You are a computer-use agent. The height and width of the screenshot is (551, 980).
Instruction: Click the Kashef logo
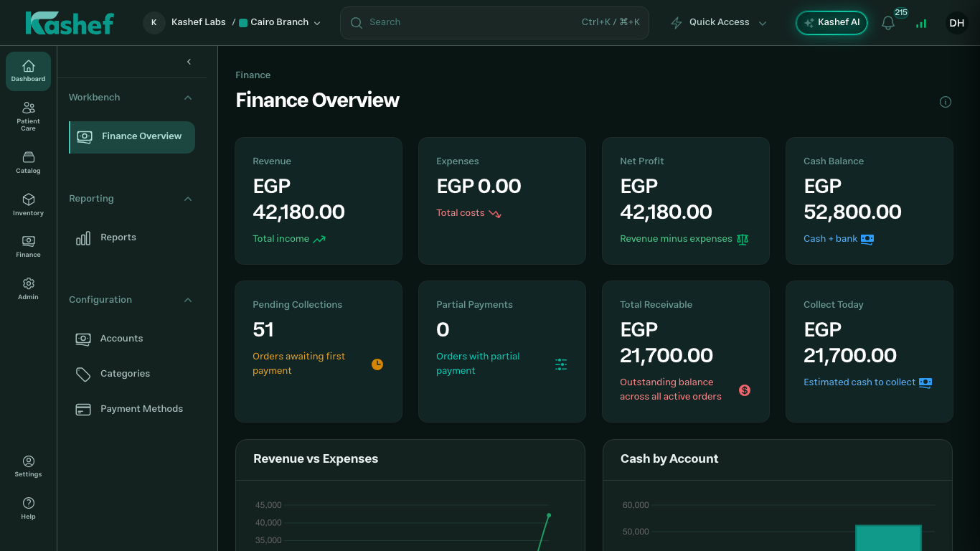pos(70,23)
